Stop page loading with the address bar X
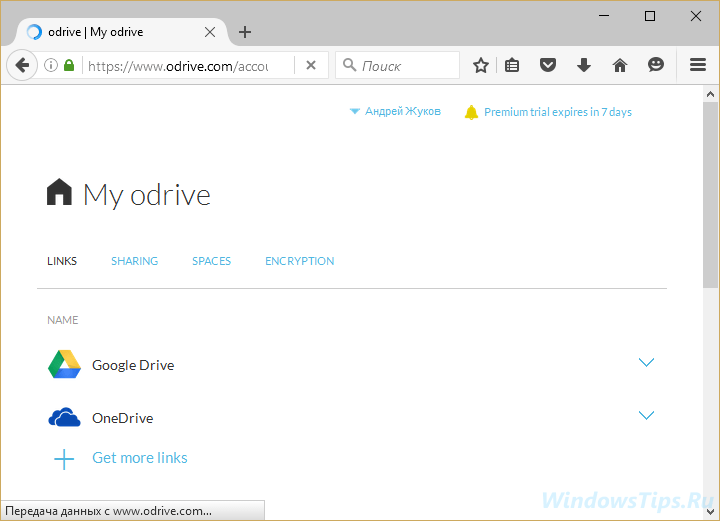 point(311,66)
